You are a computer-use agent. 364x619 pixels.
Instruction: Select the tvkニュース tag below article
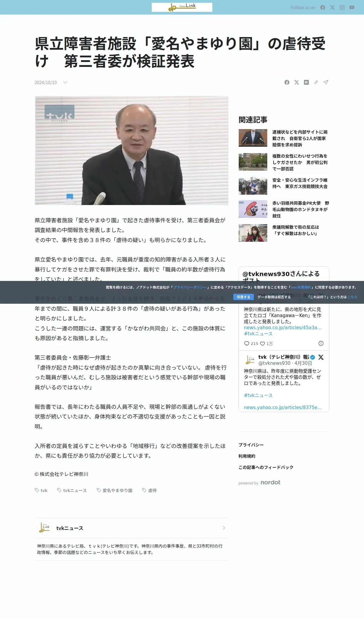[x=72, y=491]
